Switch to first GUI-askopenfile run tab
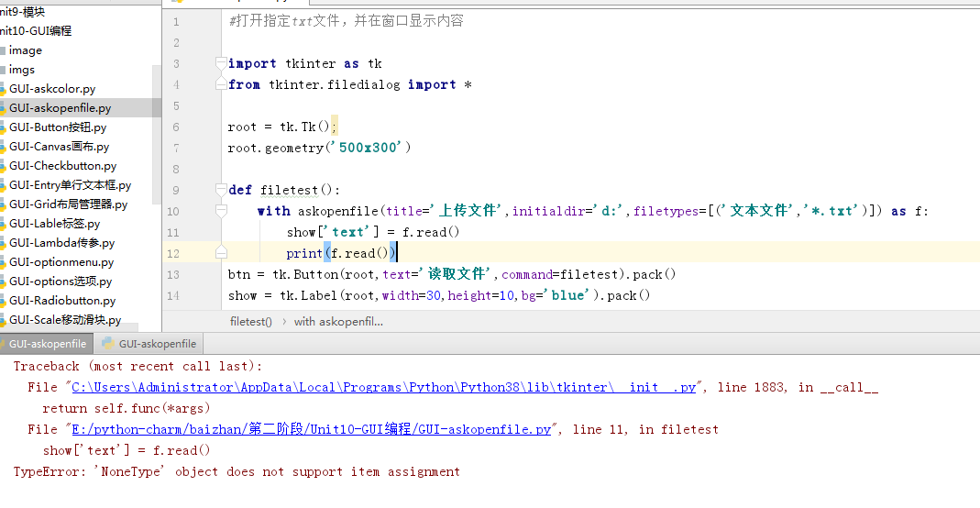The image size is (980, 508). [47, 344]
